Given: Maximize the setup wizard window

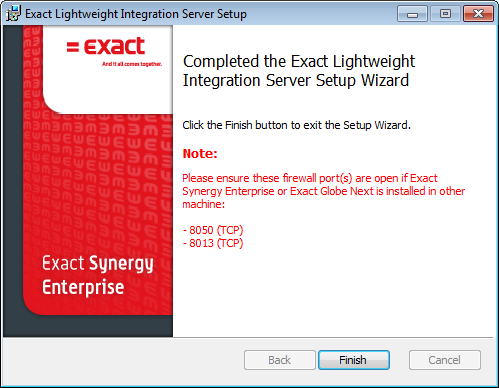Looking at the screenshot, I should 445,14.
